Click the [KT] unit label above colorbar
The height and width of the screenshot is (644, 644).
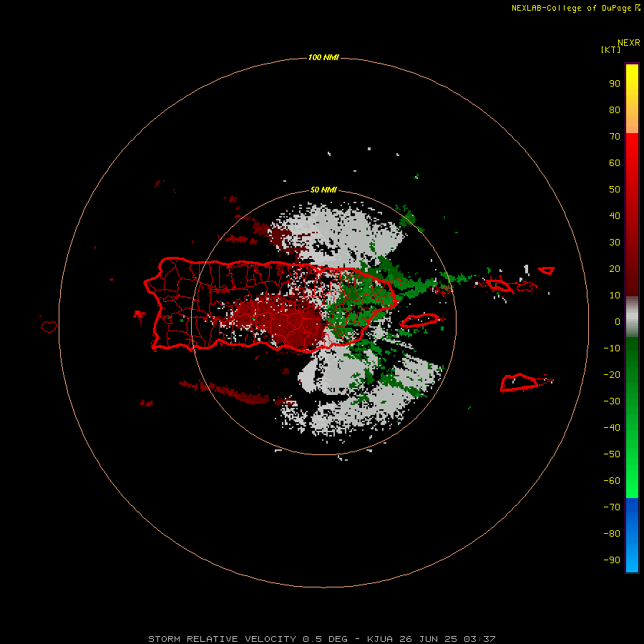(610, 49)
